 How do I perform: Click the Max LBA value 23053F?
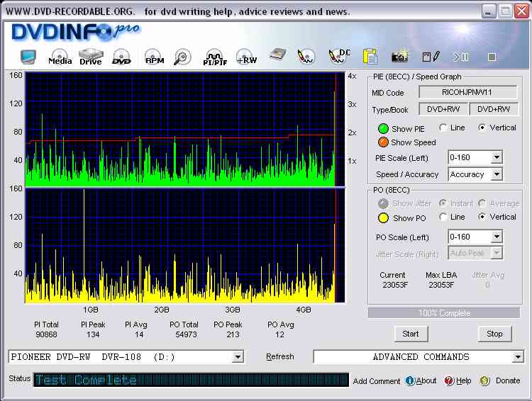click(441, 285)
